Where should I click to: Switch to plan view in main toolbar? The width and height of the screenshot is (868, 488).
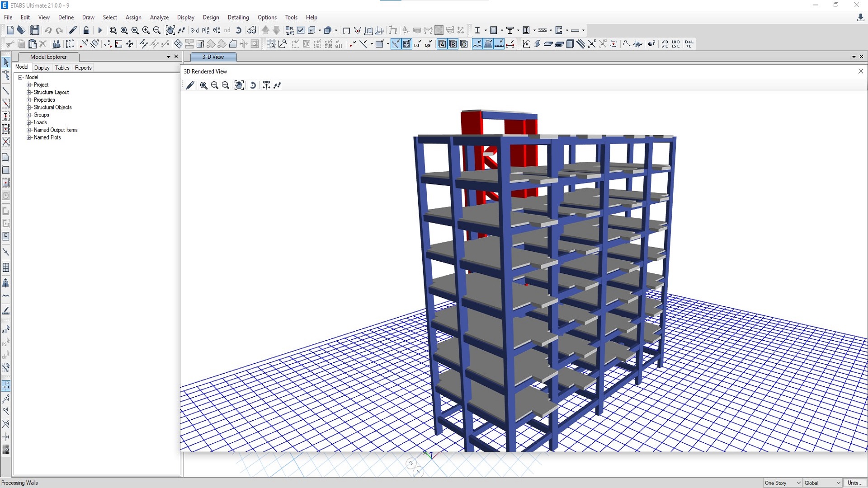(x=206, y=30)
